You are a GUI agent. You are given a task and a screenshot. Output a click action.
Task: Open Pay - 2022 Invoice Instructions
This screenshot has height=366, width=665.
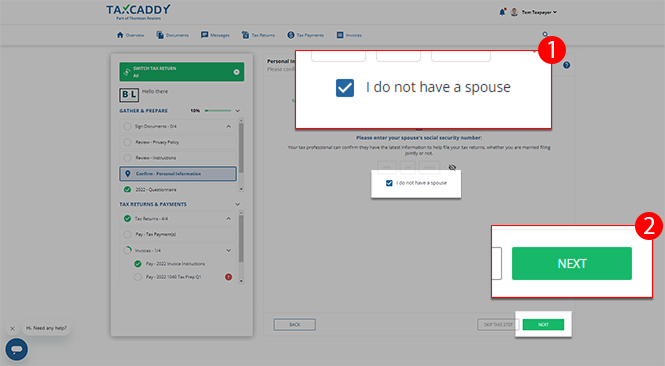coord(175,264)
